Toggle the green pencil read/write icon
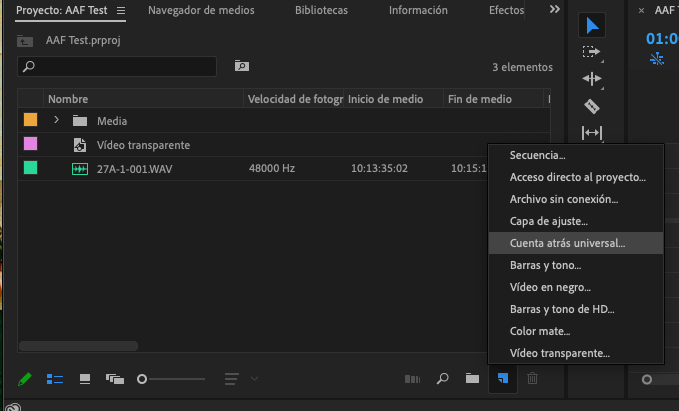This screenshot has height=411, width=679. [x=25, y=379]
